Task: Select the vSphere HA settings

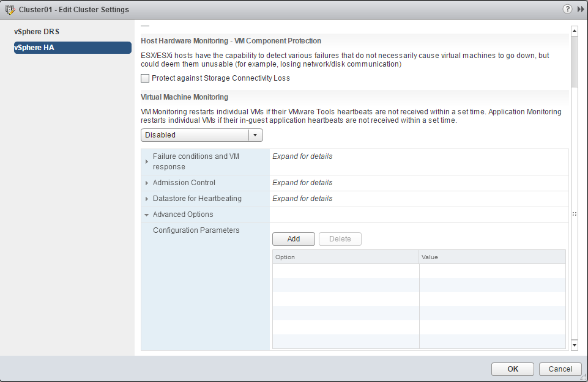Action: (72, 48)
